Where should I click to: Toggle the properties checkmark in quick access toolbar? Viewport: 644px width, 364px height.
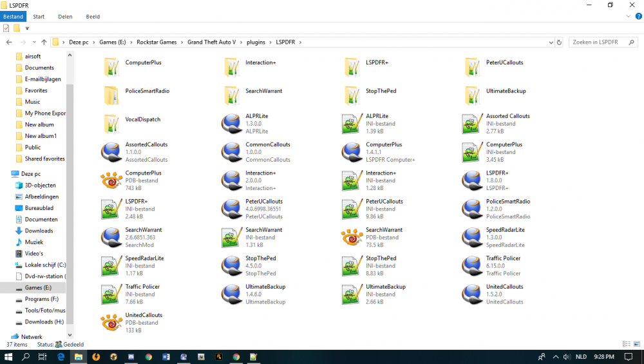point(6,28)
